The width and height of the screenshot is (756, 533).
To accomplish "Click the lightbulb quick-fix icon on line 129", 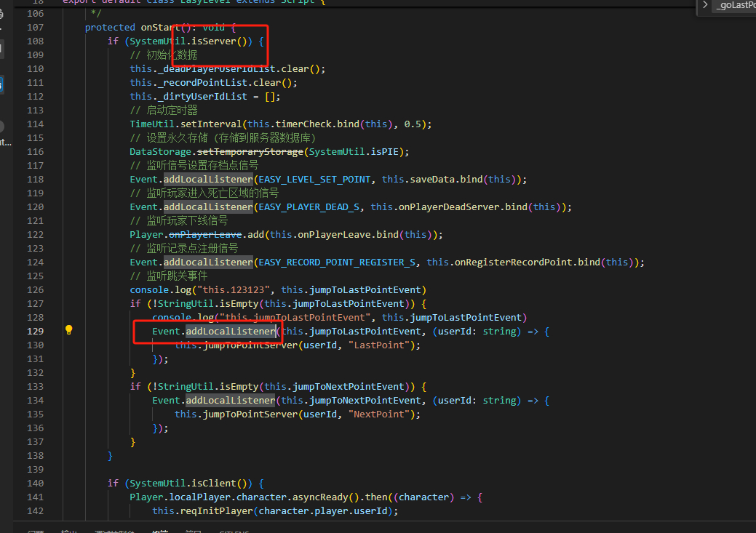I will pos(69,330).
